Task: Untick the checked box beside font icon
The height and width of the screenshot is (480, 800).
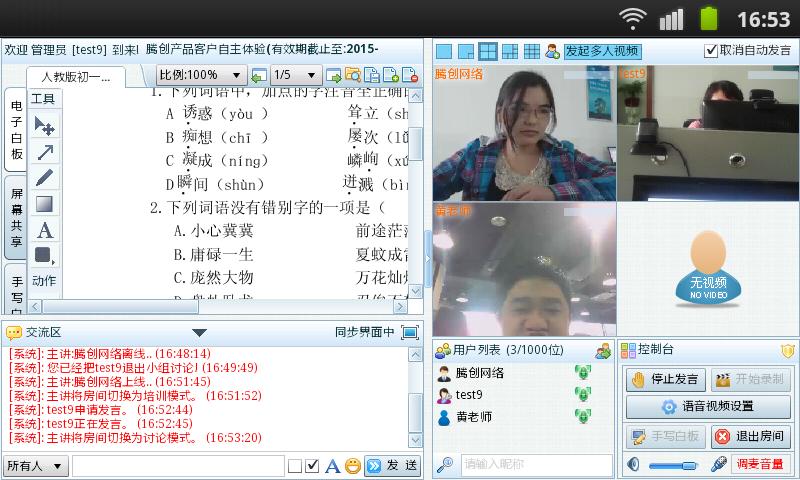Action: click(x=313, y=466)
